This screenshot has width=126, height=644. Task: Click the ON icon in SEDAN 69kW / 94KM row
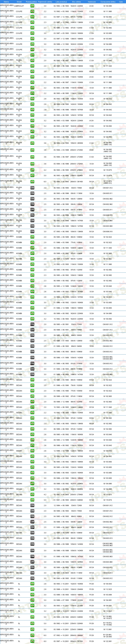(32, 527)
